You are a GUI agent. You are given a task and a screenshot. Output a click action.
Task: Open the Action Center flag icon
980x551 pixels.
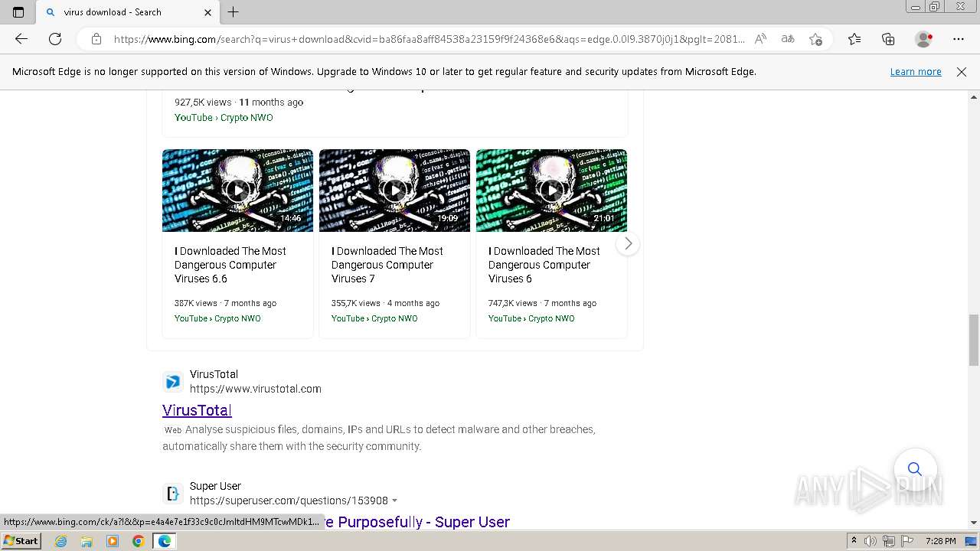point(907,541)
